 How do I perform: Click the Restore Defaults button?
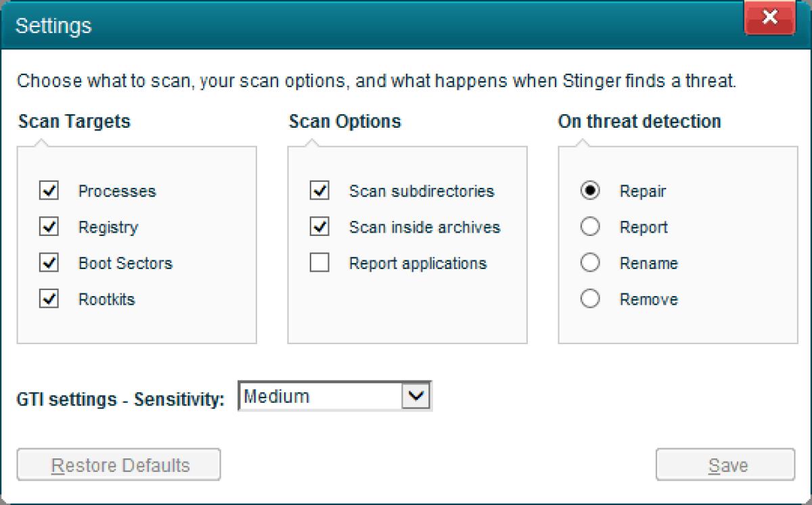pyautogui.click(x=118, y=464)
